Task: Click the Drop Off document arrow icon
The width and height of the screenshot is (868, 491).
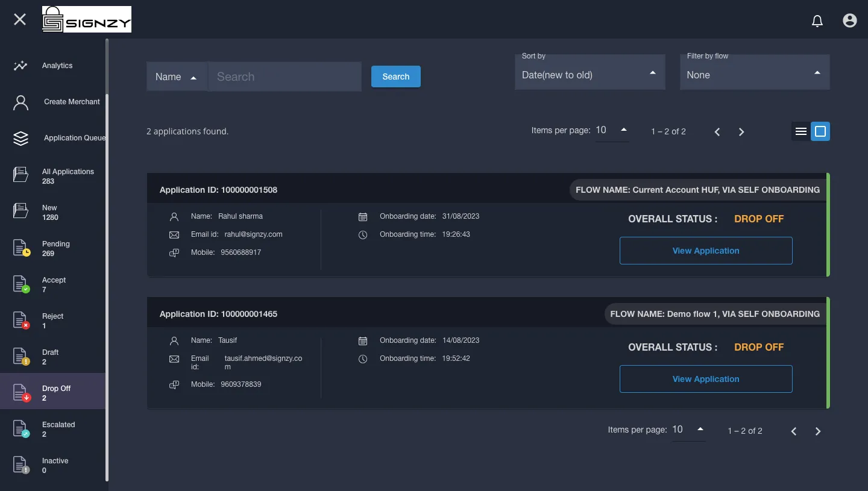Action: [x=22, y=392]
